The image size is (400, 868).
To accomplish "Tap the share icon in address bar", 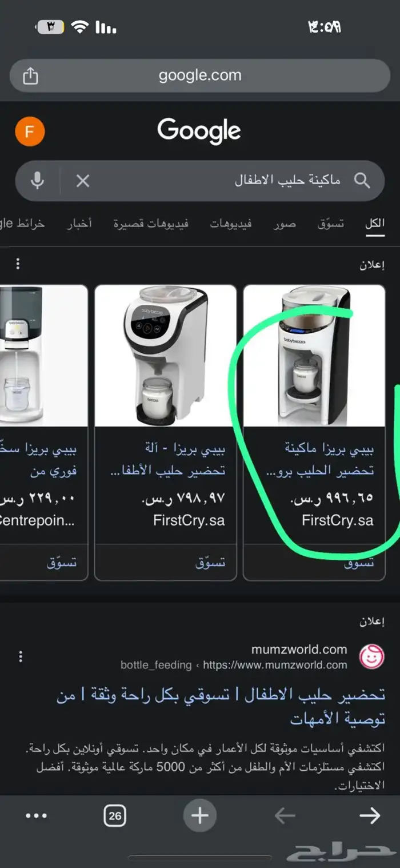I will click(x=30, y=75).
